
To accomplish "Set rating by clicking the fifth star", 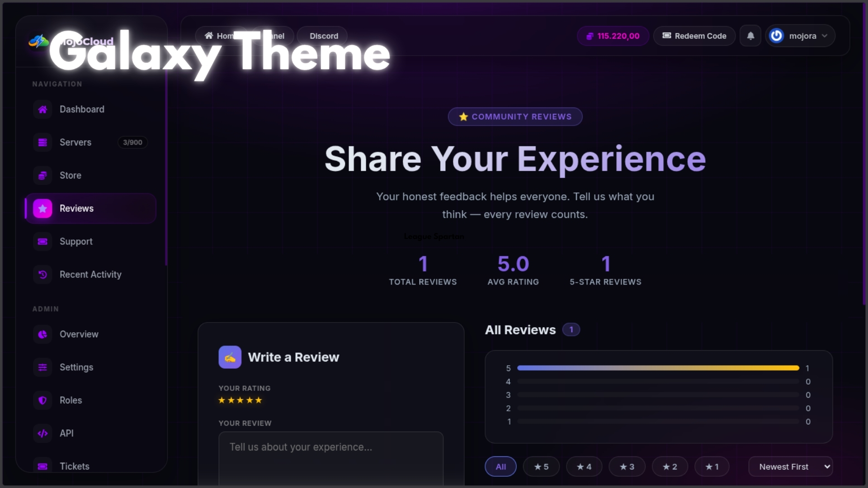I will tap(259, 400).
